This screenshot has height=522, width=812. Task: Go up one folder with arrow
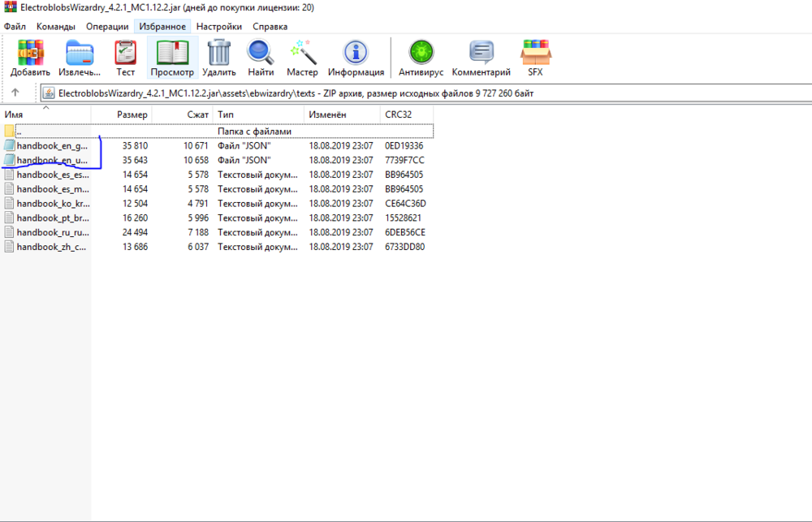tap(15, 93)
